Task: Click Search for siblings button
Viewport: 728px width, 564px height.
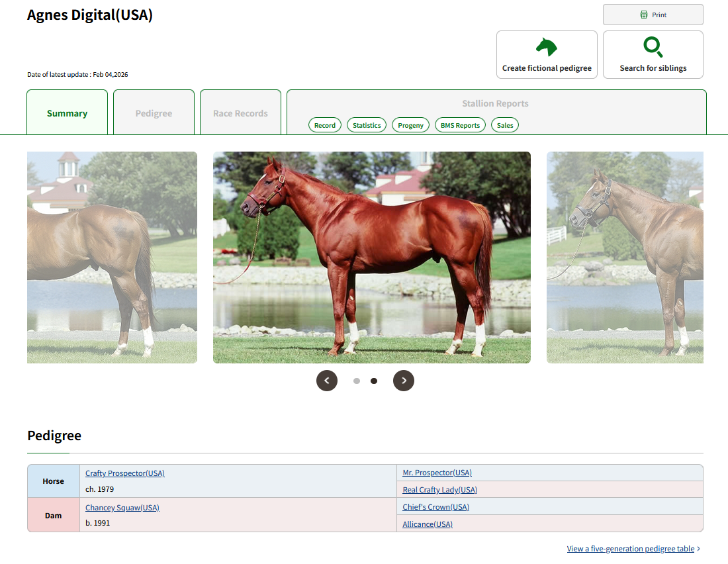Action: 653,55
